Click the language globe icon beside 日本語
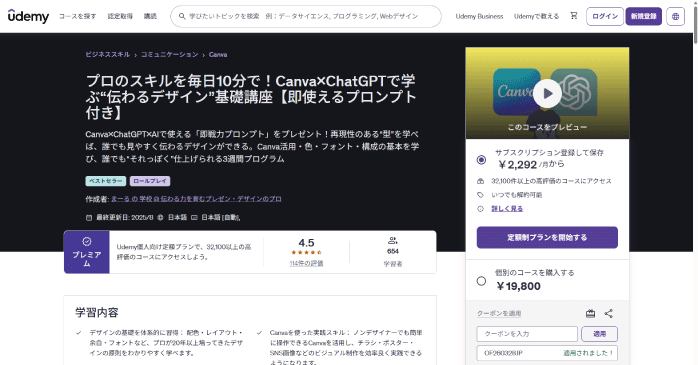This screenshot has width=698, height=365. point(160,218)
